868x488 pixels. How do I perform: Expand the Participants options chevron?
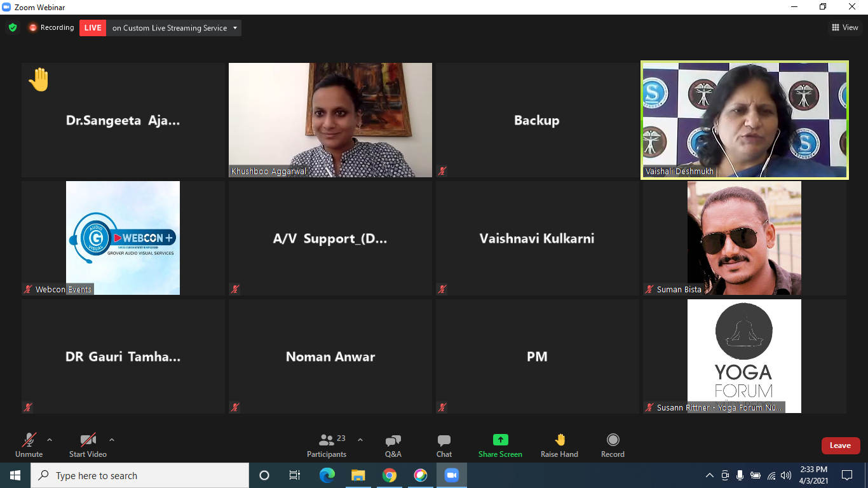[360, 440]
